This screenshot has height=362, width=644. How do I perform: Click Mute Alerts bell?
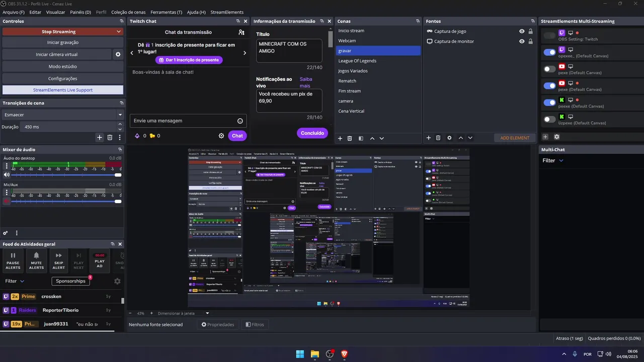36,260
